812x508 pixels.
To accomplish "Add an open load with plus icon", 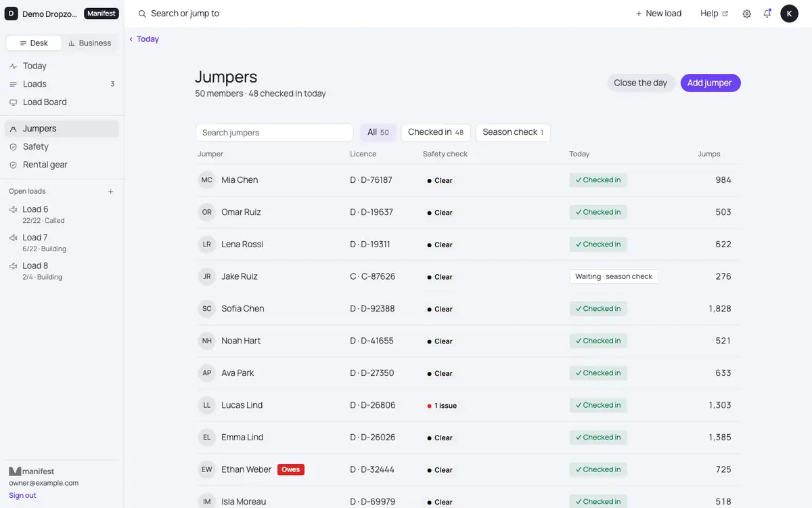I will coord(111,192).
